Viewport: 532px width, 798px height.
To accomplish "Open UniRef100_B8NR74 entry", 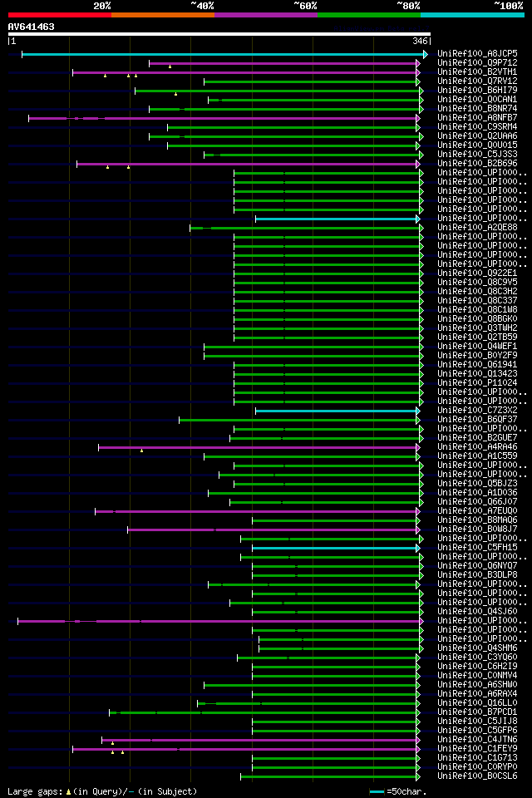I will coord(477,108).
